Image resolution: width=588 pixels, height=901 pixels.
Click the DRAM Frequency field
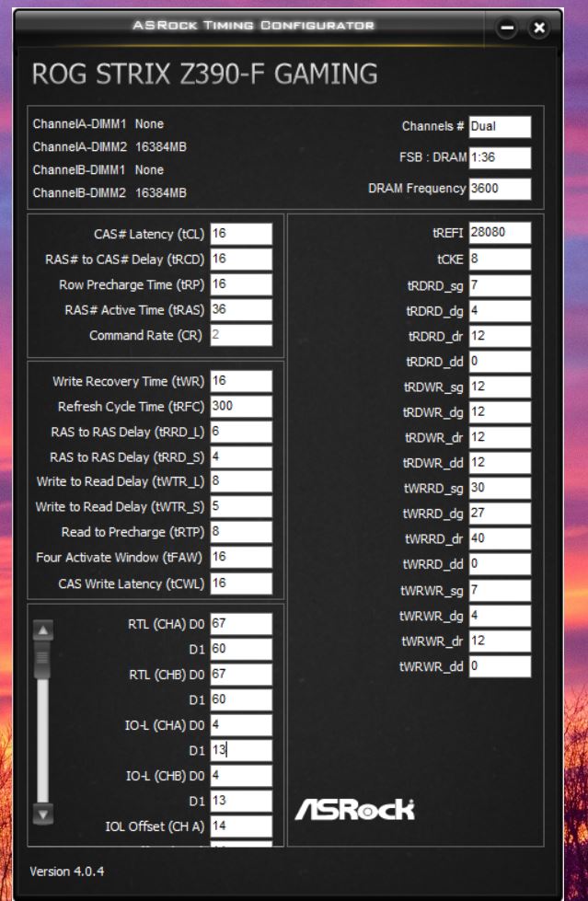coord(500,189)
